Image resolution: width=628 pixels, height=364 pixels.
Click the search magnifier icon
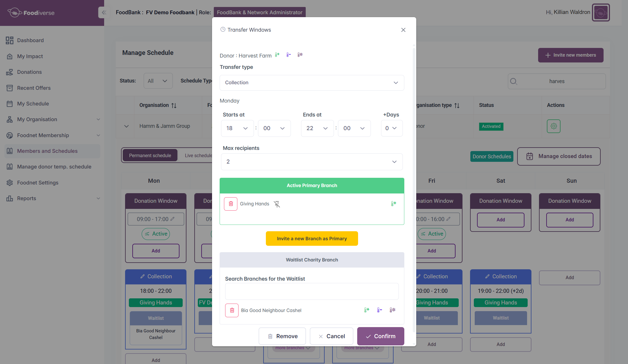pos(514,81)
